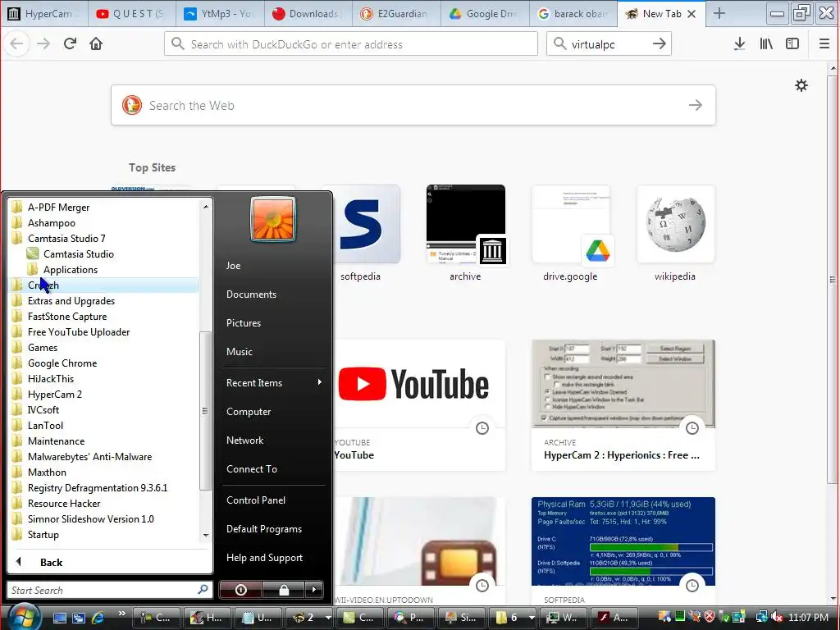Open Pictures from the Start menu
Viewport: 840px width, 630px height.
click(x=243, y=323)
